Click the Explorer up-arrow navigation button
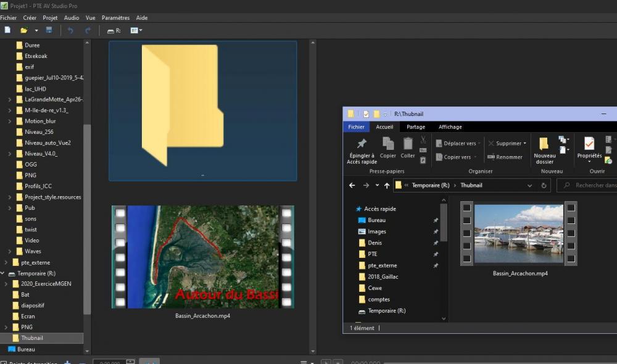 point(387,185)
